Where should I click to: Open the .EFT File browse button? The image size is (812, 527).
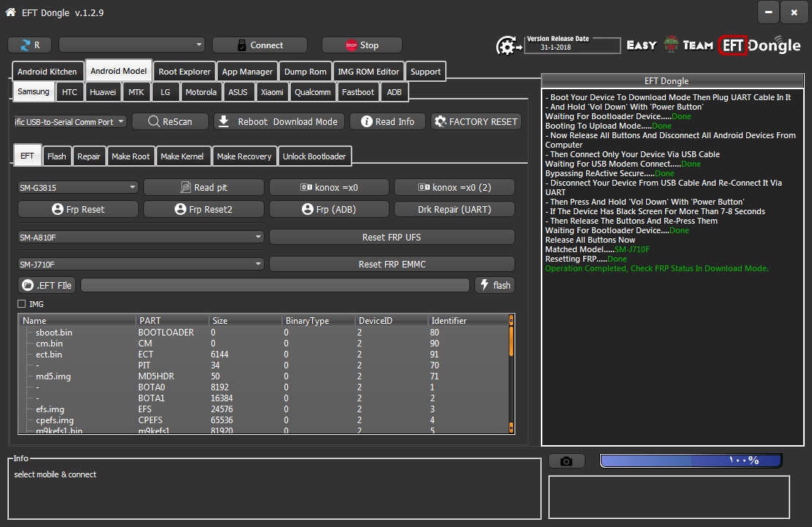pyautogui.click(x=47, y=285)
